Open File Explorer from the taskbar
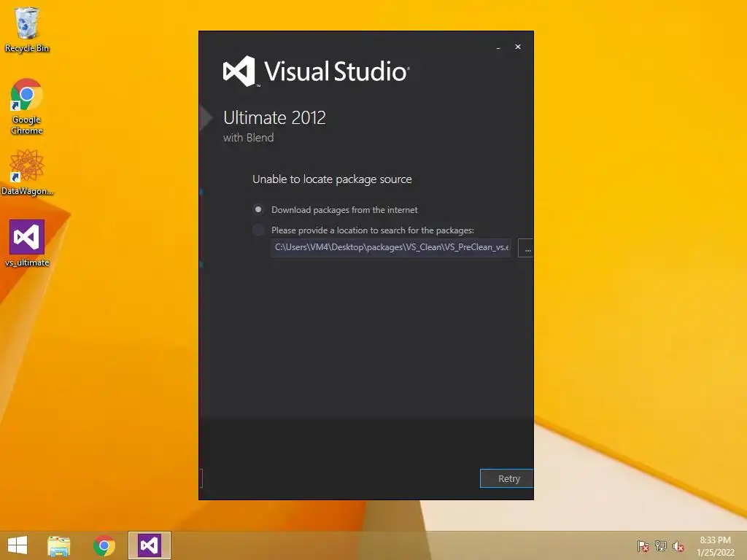The width and height of the screenshot is (747, 560). point(58,545)
